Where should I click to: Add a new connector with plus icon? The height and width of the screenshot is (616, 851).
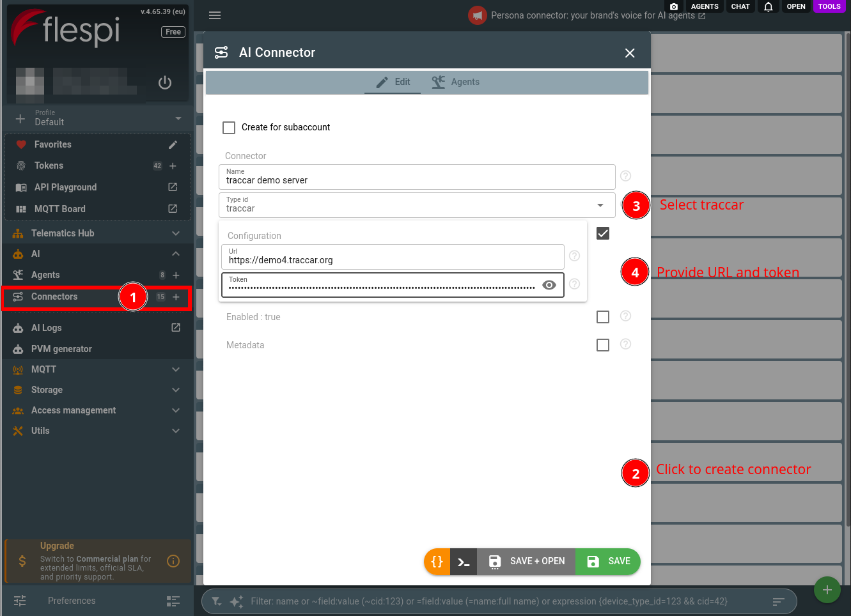[176, 297]
